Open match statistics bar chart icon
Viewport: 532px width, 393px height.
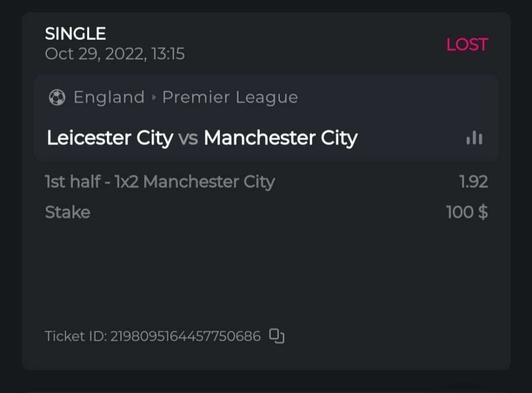tap(474, 138)
